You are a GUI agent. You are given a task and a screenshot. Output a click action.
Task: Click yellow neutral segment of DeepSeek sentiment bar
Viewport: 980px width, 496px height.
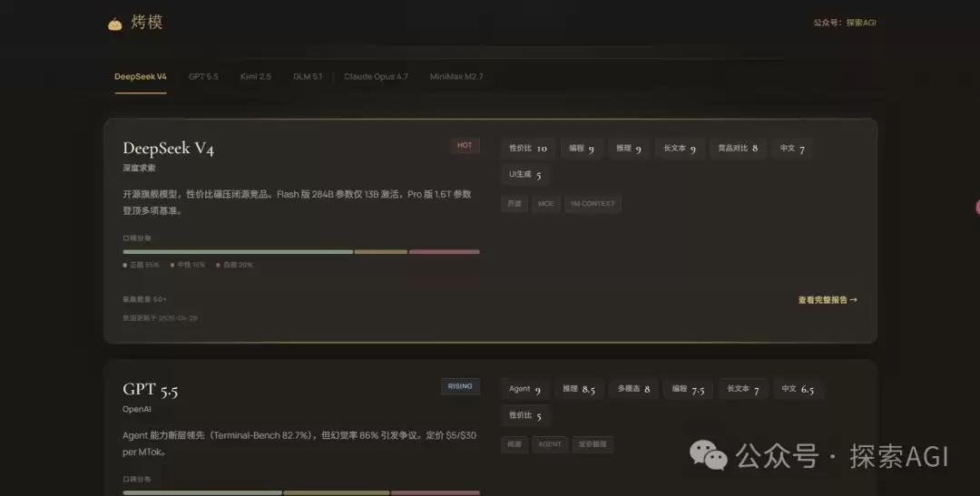(x=380, y=252)
